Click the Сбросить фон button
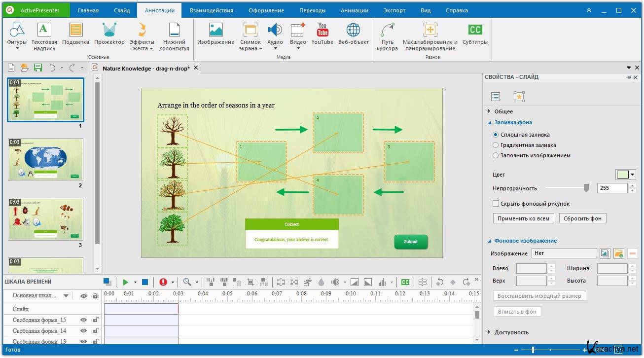Screen dimensions: 644x358 coord(582,218)
